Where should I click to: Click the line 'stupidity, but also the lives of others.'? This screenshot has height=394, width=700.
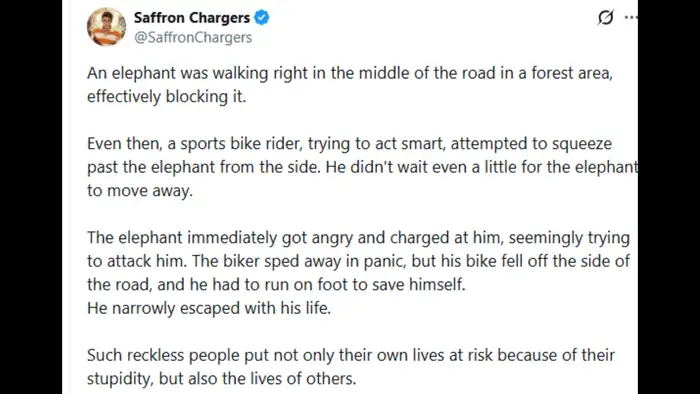(x=221, y=378)
